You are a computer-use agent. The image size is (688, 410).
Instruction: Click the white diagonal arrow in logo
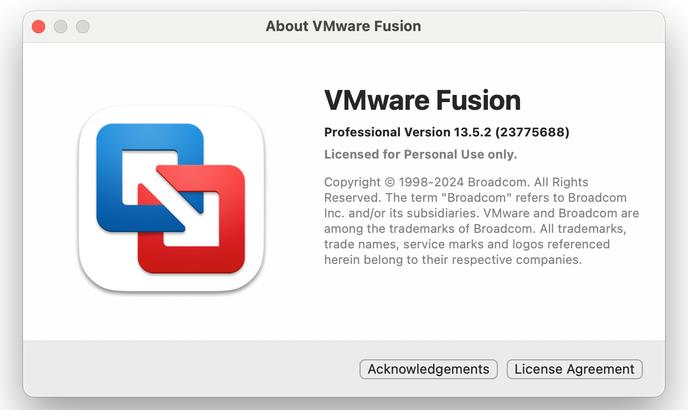[169, 198]
